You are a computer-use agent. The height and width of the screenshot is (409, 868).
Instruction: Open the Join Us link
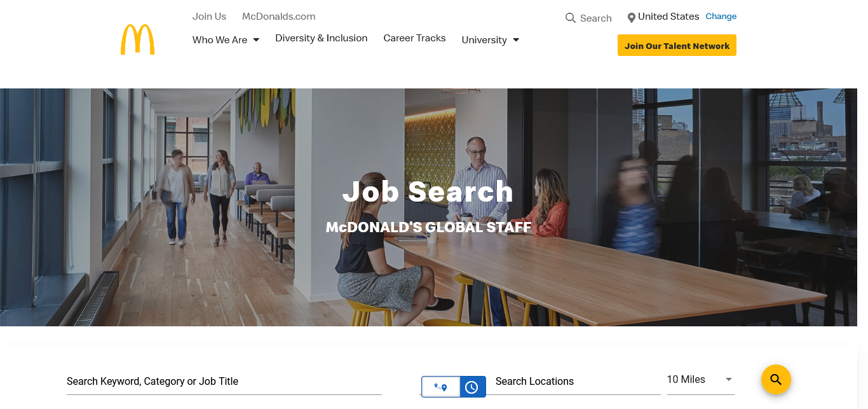(x=210, y=17)
